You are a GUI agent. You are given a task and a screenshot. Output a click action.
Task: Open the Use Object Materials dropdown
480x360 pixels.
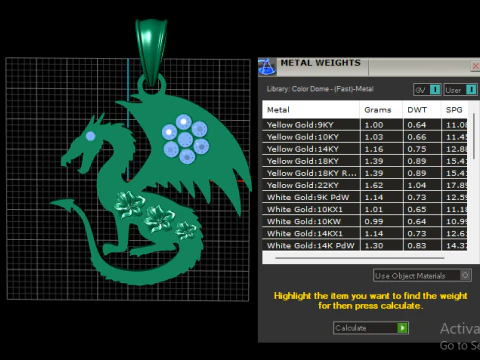422,276
